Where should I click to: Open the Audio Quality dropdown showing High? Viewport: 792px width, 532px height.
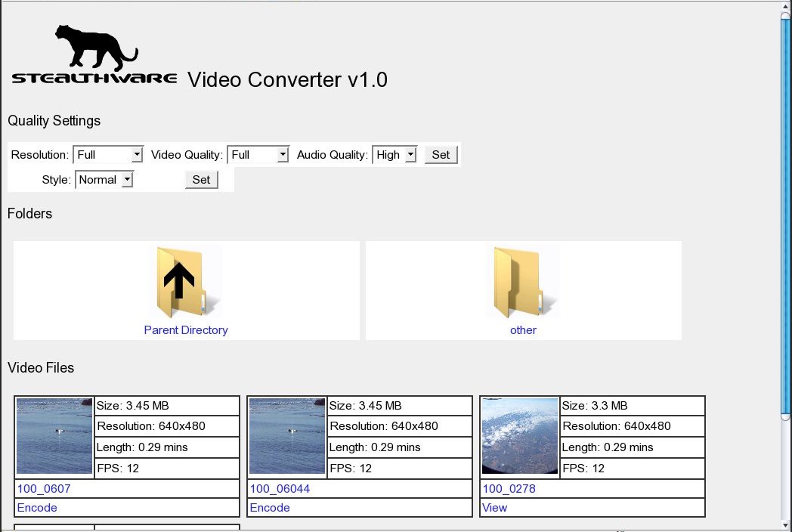coord(394,154)
